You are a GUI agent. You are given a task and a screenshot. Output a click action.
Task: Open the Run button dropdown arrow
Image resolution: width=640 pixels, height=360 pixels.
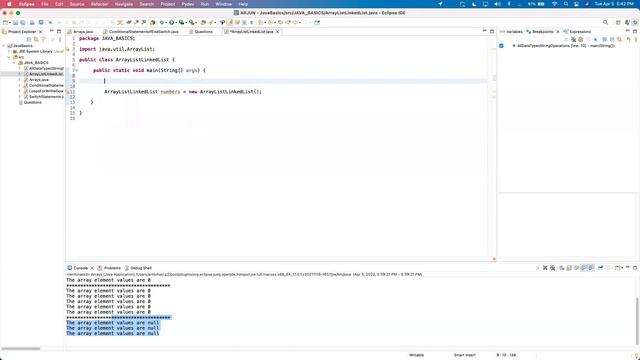click(176, 22)
